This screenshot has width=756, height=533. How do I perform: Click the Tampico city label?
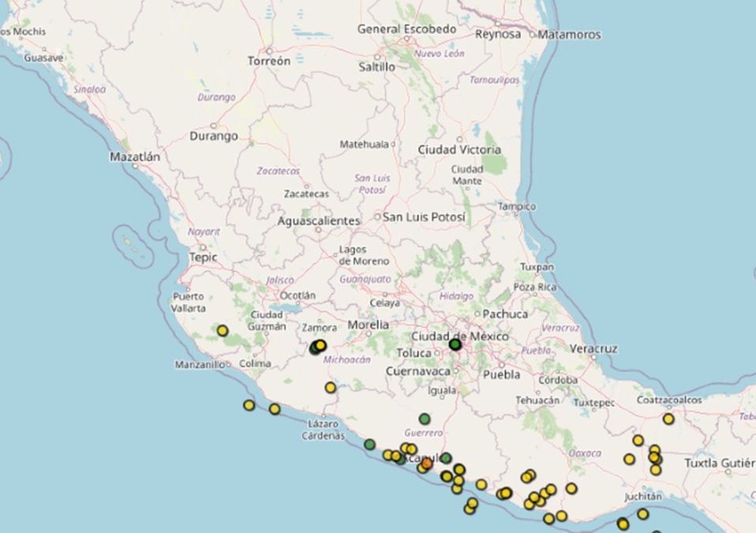click(x=516, y=206)
